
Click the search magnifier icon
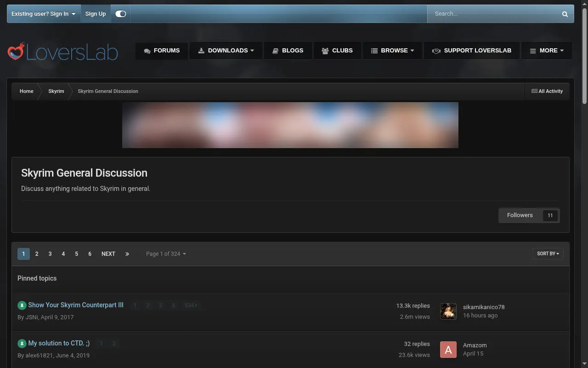click(x=565, y=14)
